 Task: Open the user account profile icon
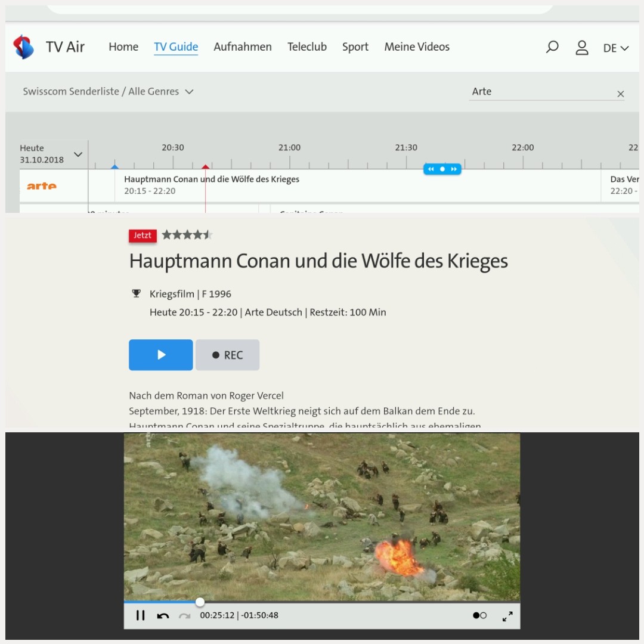tap(582, 48)
